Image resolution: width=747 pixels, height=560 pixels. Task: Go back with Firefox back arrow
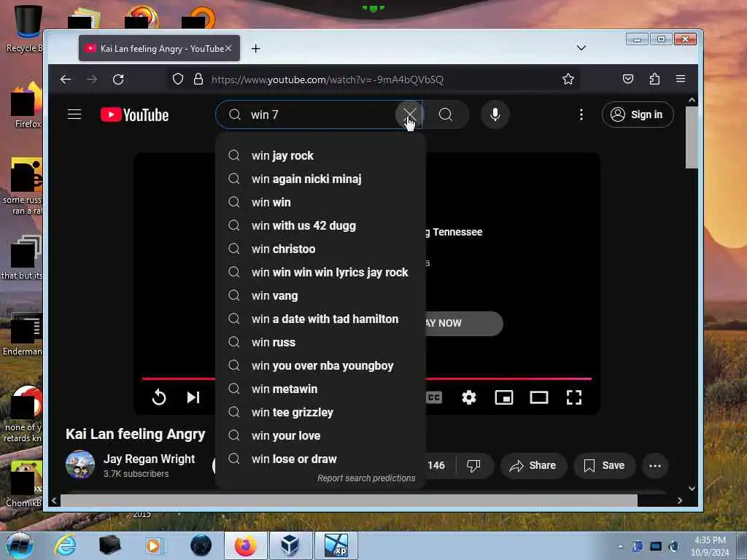point(66,79)
